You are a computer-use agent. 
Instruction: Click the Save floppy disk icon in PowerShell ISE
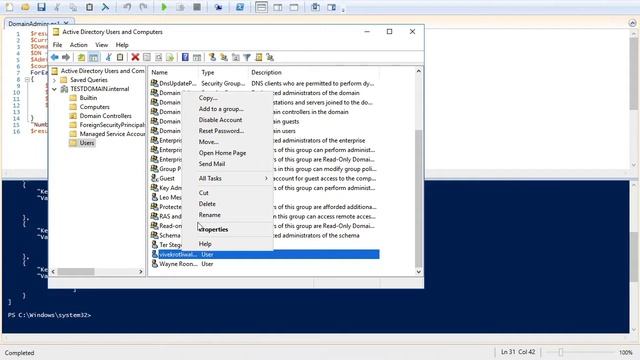(41, 7)
